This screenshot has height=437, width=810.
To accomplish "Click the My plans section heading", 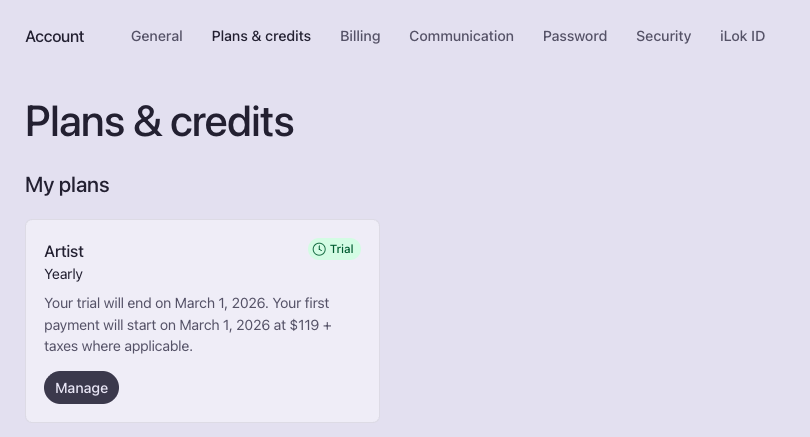I will [x=67, y=185].
